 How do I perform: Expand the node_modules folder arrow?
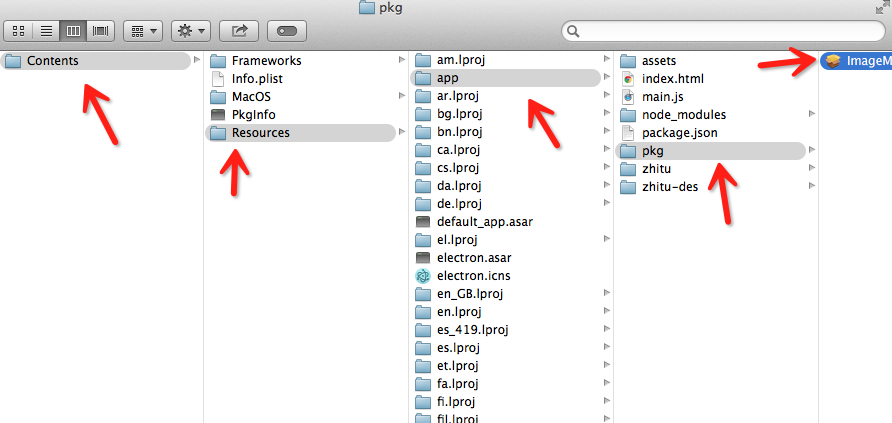(x=812, y=114)
